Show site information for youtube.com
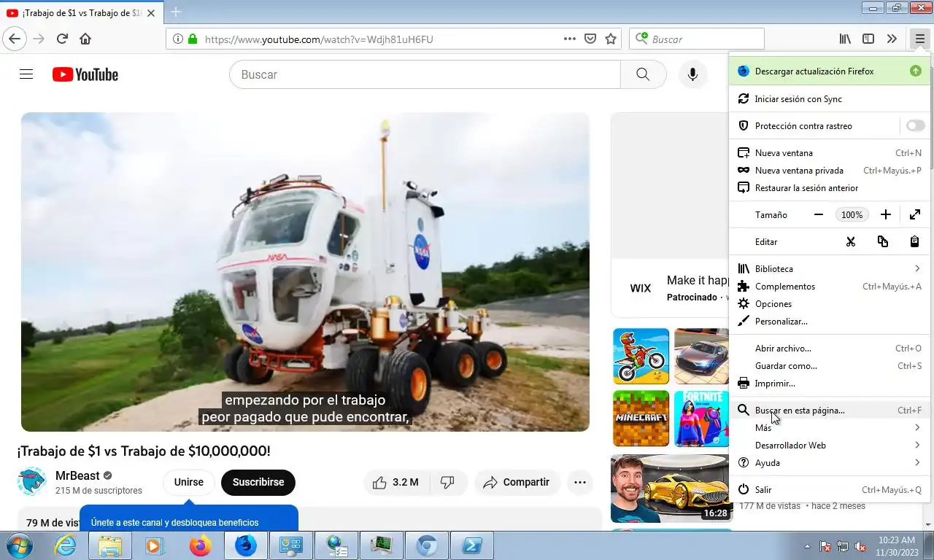 [x=178, y=39]
